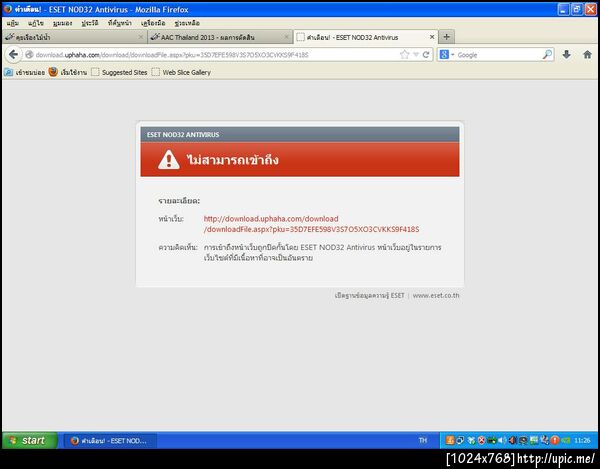Screen dimensions: 600x469
Task: Open the ESET knowledge base link
Action: pos(369,295)
